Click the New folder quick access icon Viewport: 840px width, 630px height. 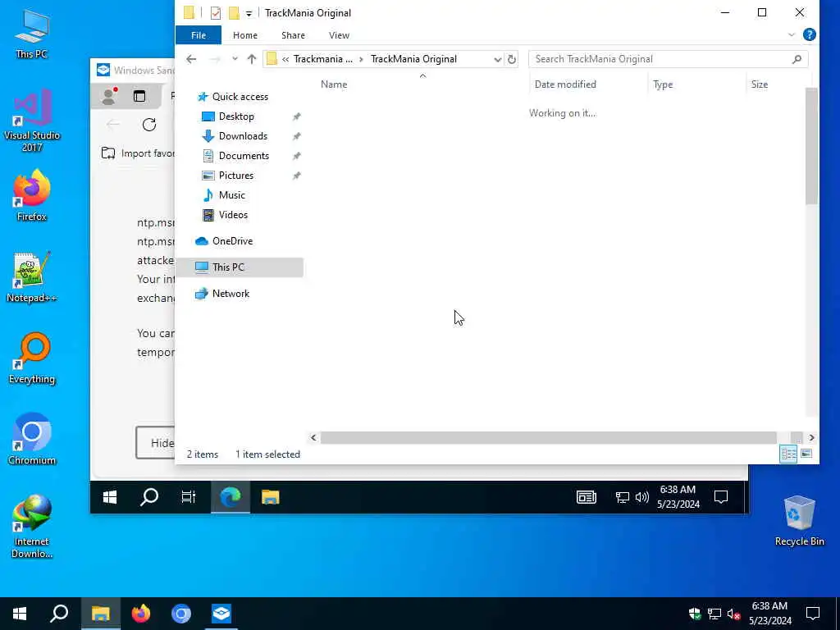[x=234, y=13]
